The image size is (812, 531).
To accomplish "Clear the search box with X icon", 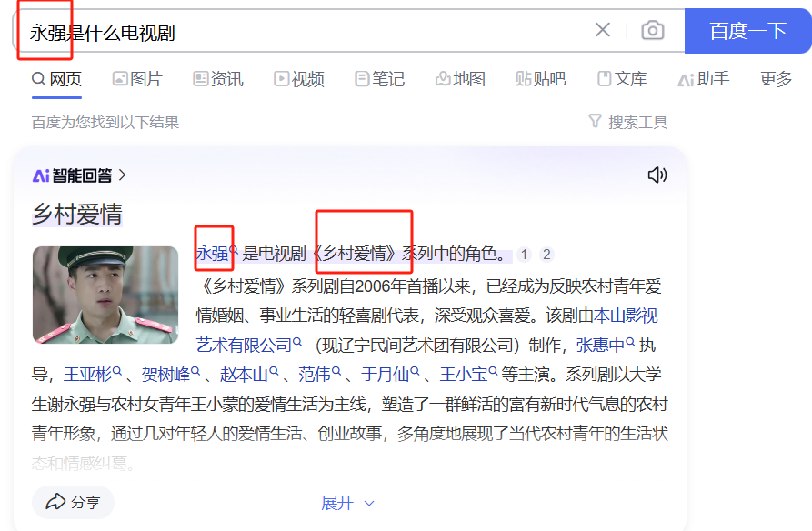I will pos(603,30).
